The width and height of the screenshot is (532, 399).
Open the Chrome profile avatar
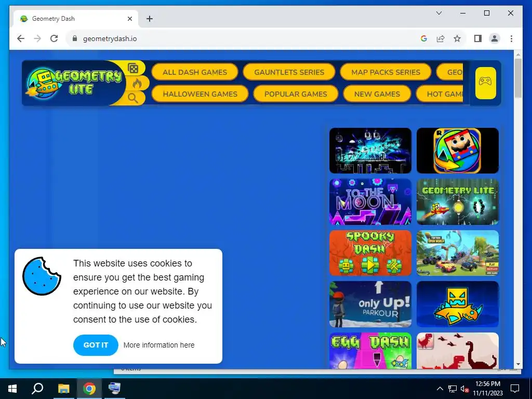tap(495, 38)
